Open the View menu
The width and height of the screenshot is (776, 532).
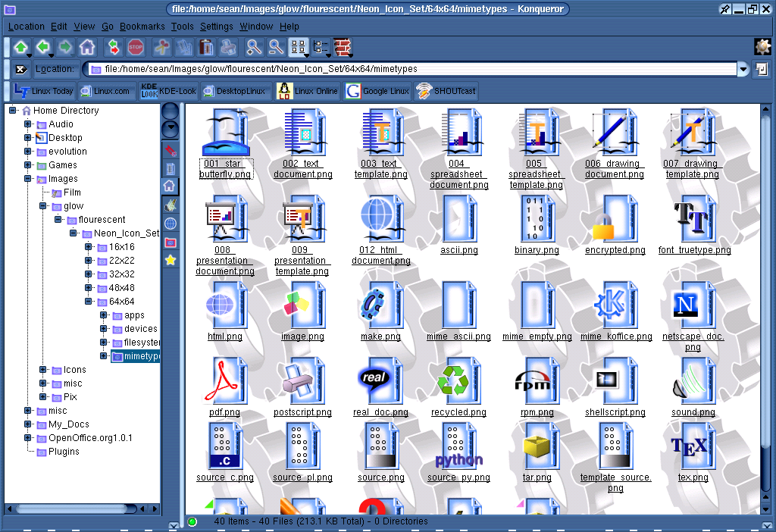pos(84,27)
